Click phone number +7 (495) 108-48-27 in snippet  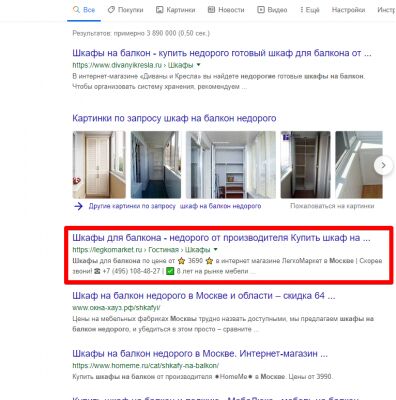(131, 271)
